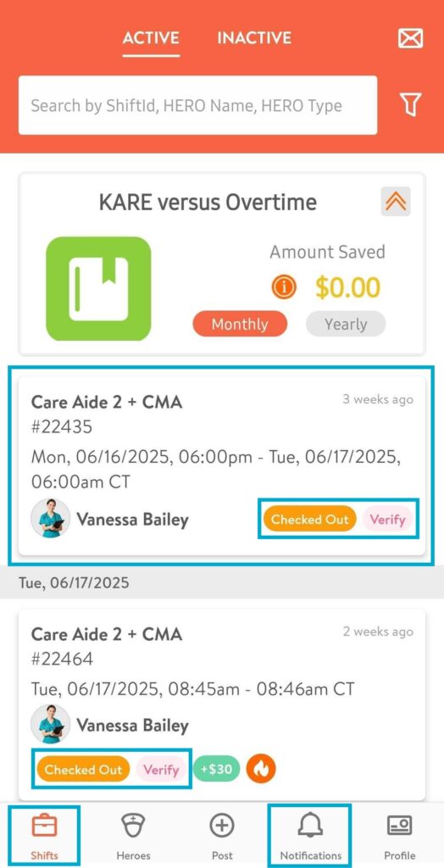
Task: Focus the Search by ShiftId field
Action: pos(197,105)
